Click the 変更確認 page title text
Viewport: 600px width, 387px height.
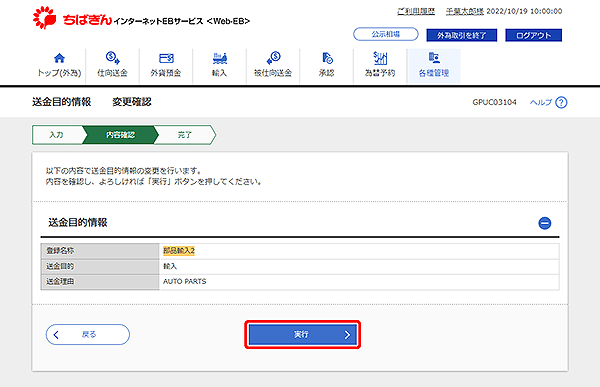pyautogui.click(x=132, y=102)
